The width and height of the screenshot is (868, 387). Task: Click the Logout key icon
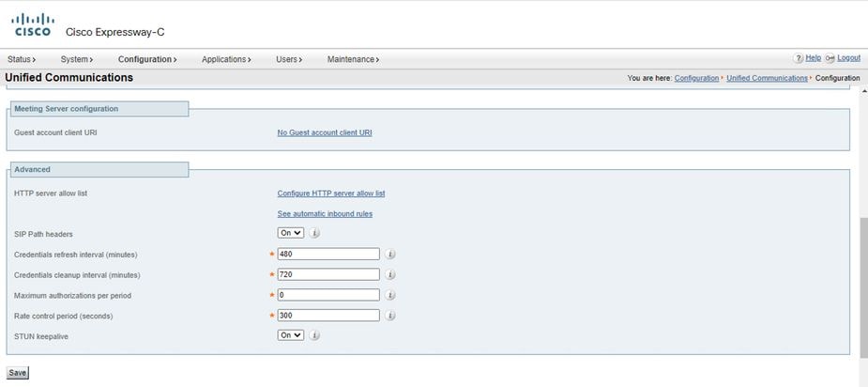830,58
